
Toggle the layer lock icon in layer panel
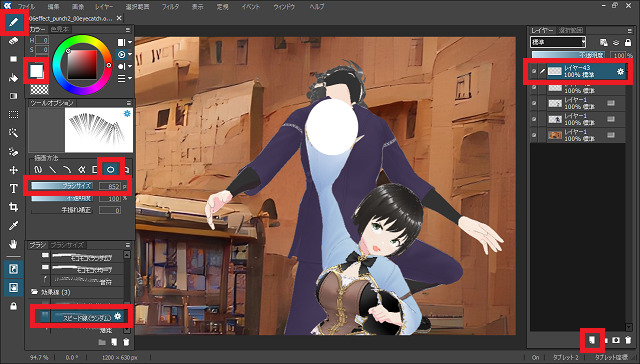click(x=628, y=42)
